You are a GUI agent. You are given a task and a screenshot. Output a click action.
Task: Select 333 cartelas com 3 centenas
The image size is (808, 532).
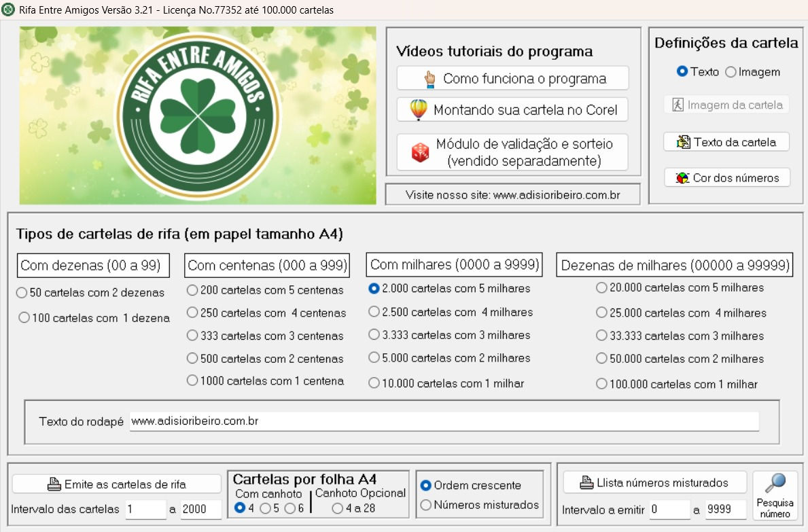[x=192, y=335]
